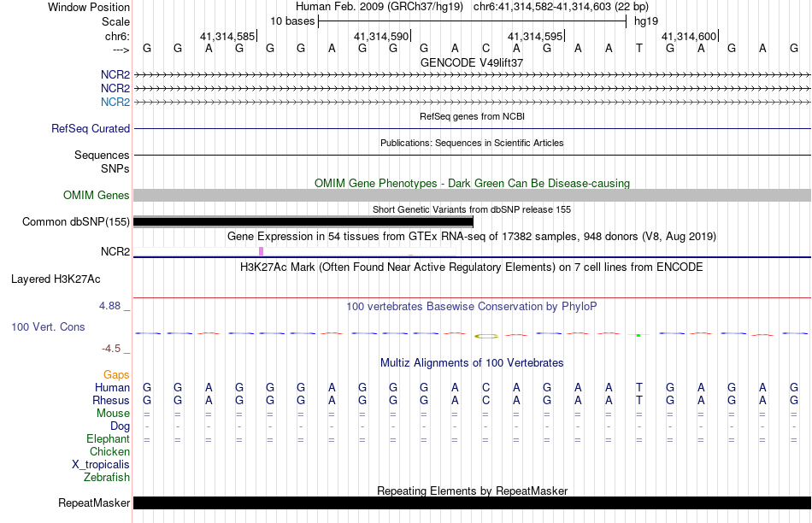
Task: Click the green conservation marker under base T
Action: (x=638, y=336)
